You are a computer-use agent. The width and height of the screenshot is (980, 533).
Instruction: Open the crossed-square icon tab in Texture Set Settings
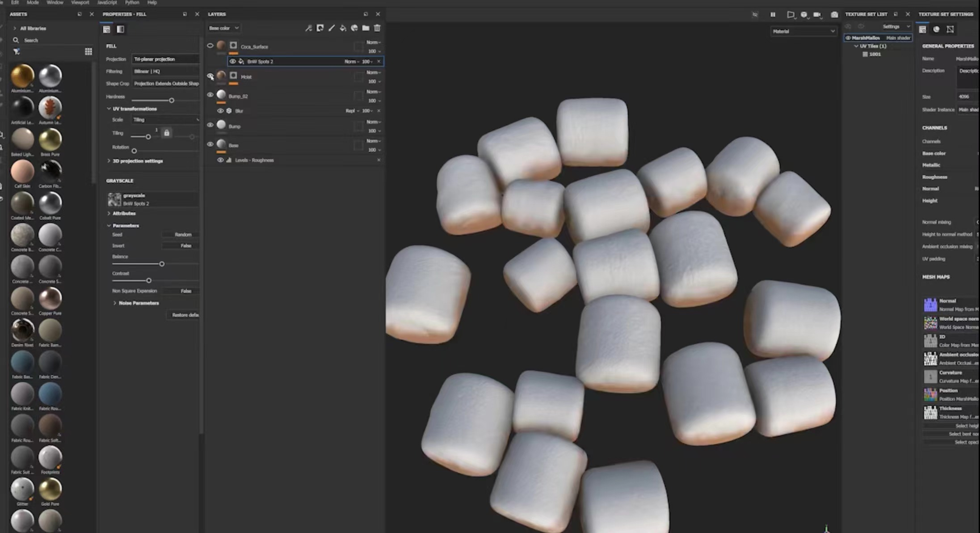coord(950,30)
